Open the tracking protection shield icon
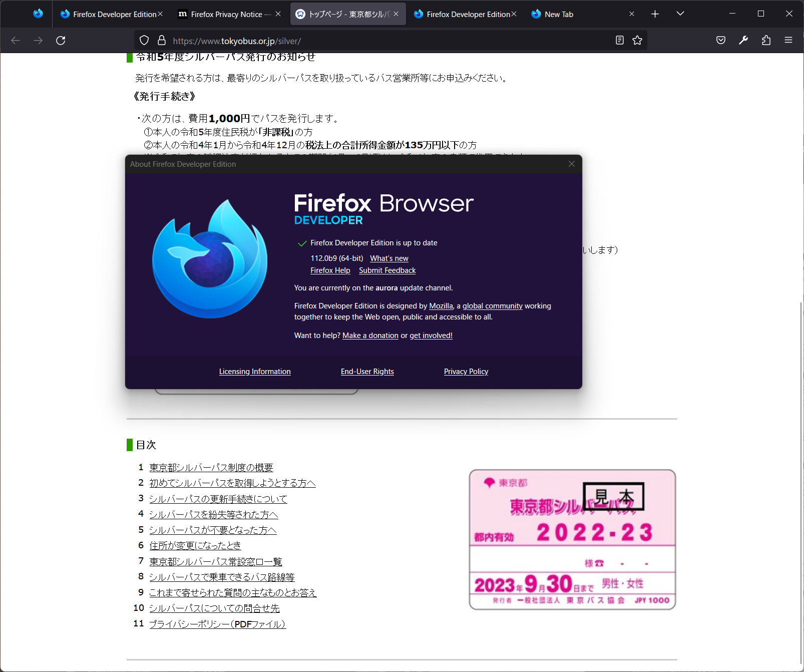The height and width of the screenshot is (672, 804). pyautogui.click(x=144, y=41)
